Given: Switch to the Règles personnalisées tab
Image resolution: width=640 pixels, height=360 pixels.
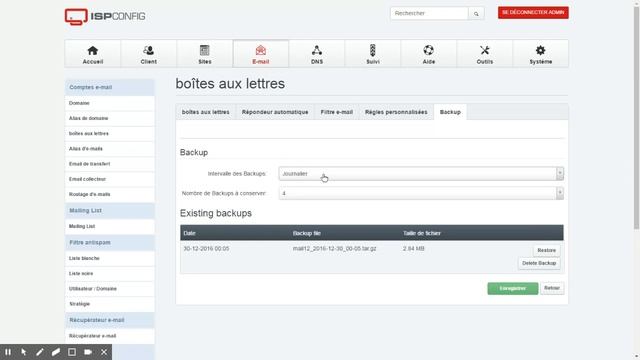Looking at the screenshot, I should [x=396, y=112].
